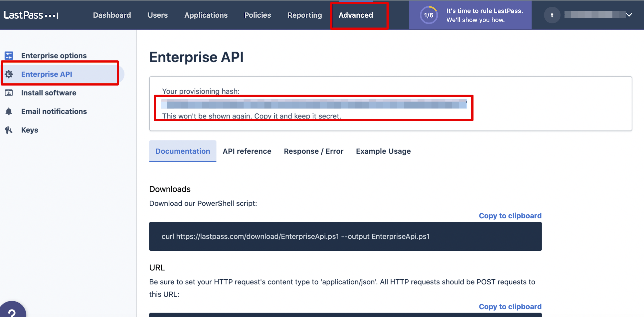This screenshot has width=644, height=317.
Task: Click the Install software download icon
Action: pos(9,93)
